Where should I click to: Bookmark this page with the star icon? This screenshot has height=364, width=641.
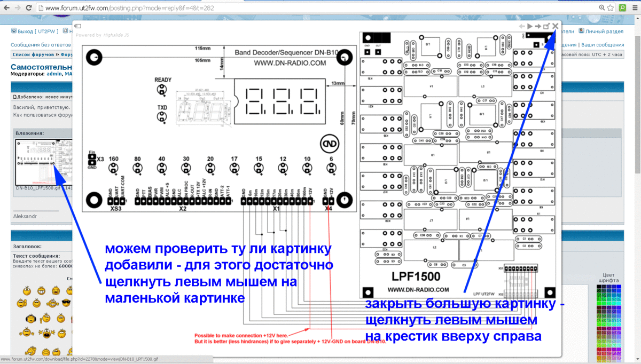pyautogui.click(x=611, y=8)
